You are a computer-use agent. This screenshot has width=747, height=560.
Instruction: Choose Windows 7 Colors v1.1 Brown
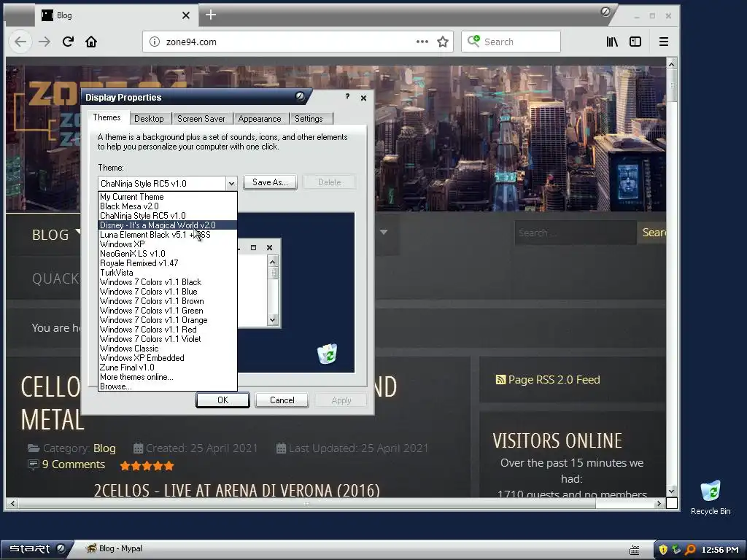tap(167, 301)
